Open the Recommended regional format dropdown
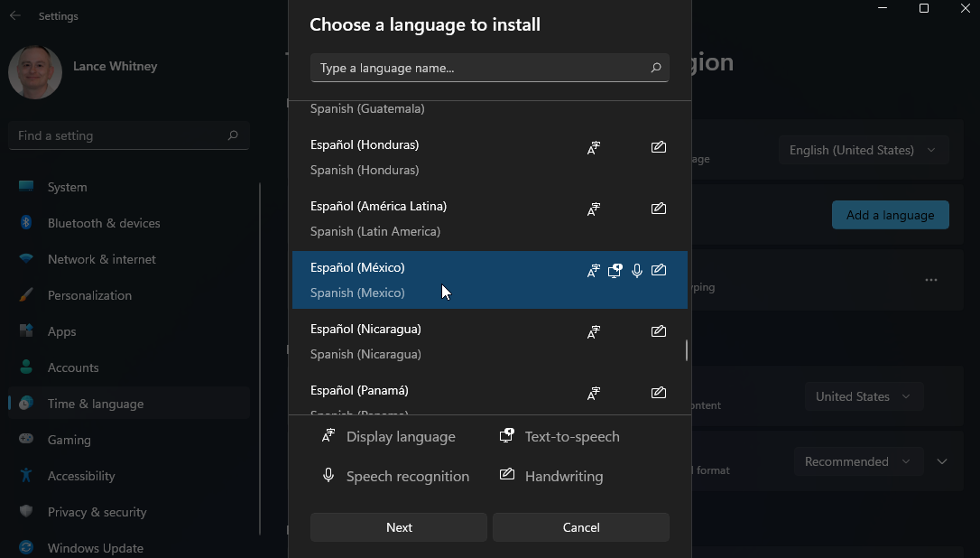The image size is (980, 558). (x=858, y=461)
